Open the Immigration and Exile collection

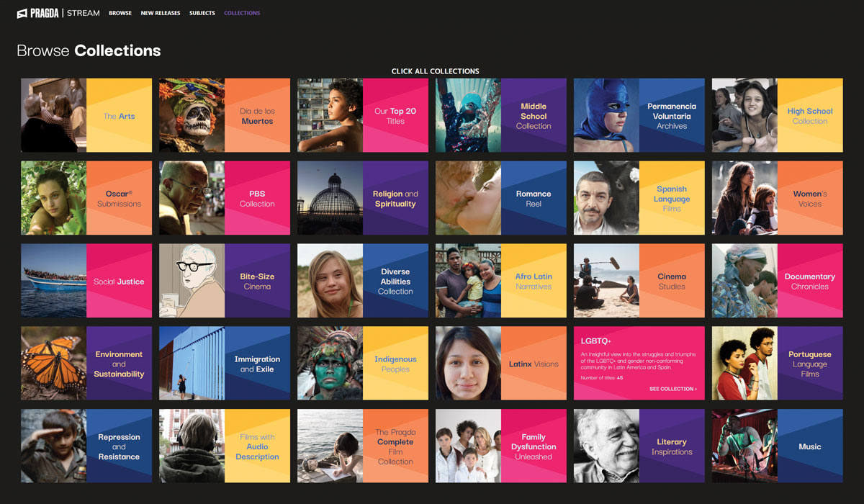click(x=257, y=364)
